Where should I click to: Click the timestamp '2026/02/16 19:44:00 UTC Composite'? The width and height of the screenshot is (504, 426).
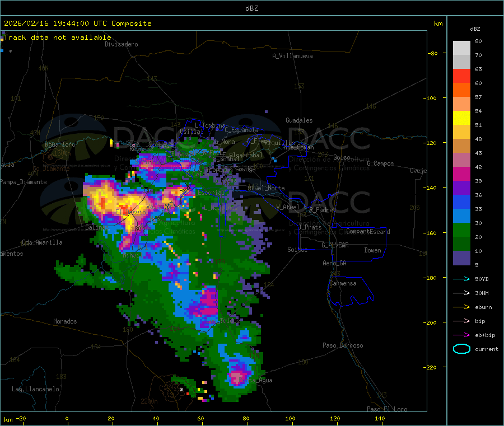[x=77, y=24]
